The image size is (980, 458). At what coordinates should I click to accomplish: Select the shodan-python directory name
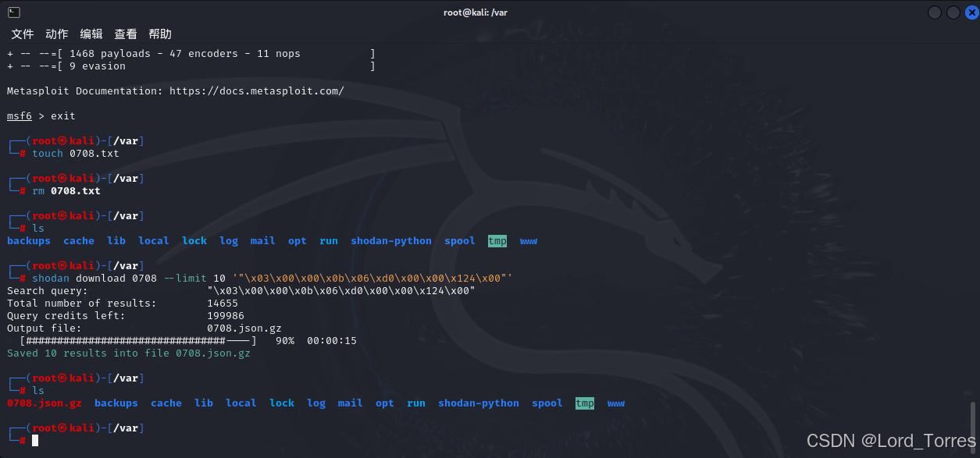pyautogui.click(x=390, y=240)
